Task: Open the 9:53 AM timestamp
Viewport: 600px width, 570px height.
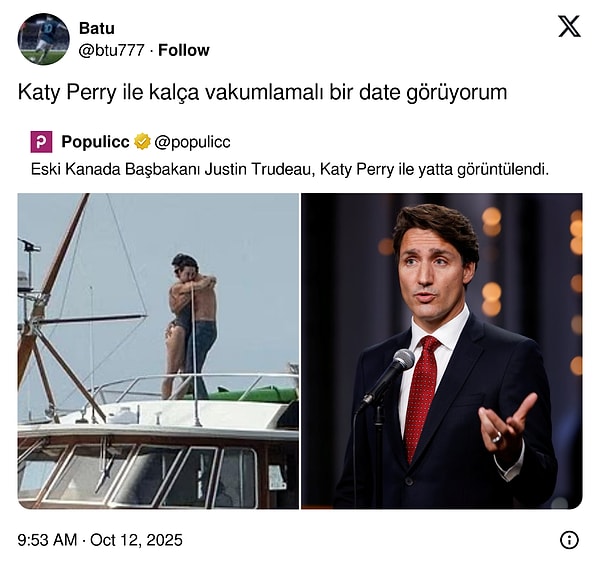Action: (47, 540)
